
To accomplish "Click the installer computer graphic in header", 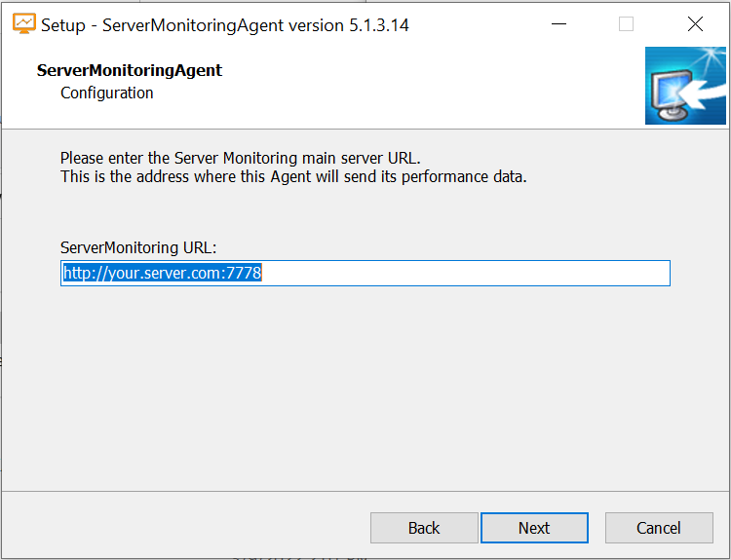I will point(685,87).
